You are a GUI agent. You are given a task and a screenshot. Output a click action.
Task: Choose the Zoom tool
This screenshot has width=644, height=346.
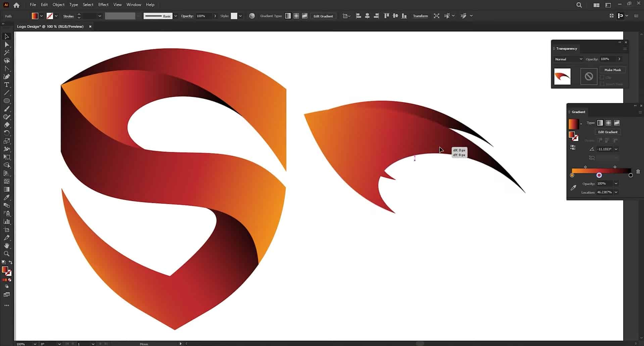pos(6,254)
